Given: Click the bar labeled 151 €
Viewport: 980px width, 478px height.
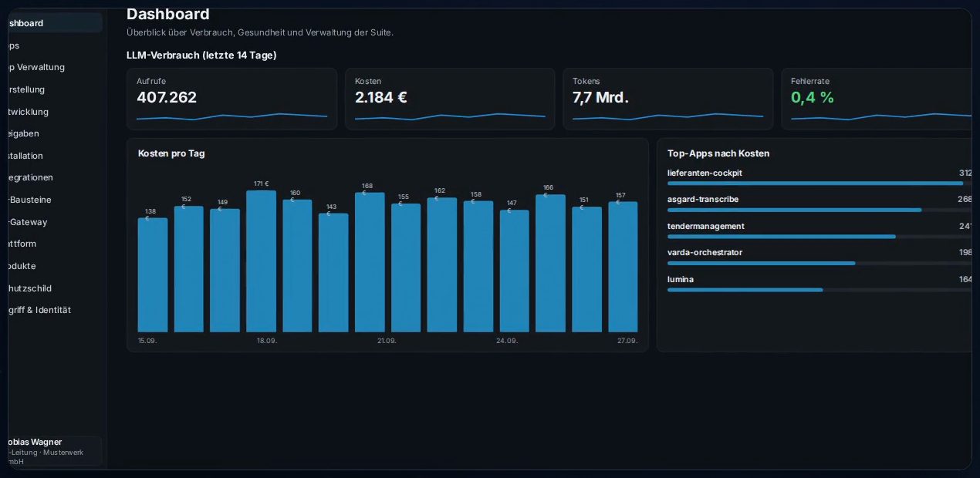Looking at the screenshot, I should point(586,270).
